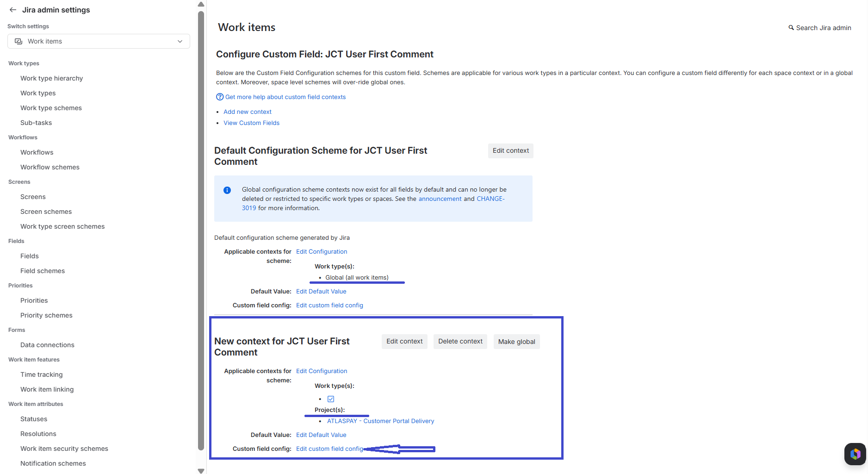Open Screen schemes

click(x=46, y=212)
